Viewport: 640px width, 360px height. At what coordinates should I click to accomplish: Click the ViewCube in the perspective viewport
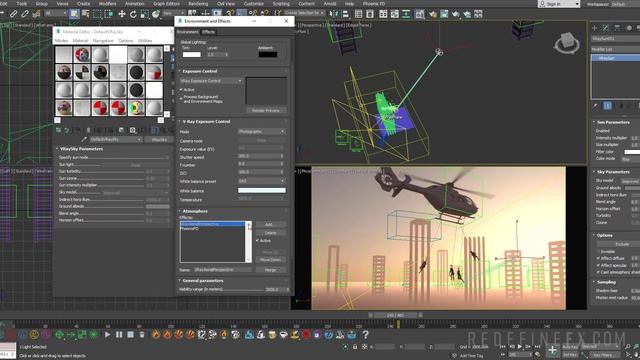(x=567, y=43)
